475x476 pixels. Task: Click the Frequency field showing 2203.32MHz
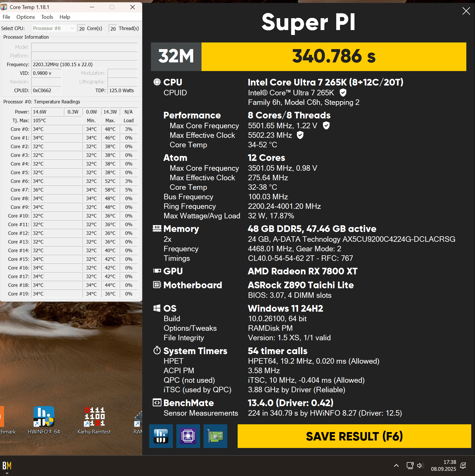point(84,64)
